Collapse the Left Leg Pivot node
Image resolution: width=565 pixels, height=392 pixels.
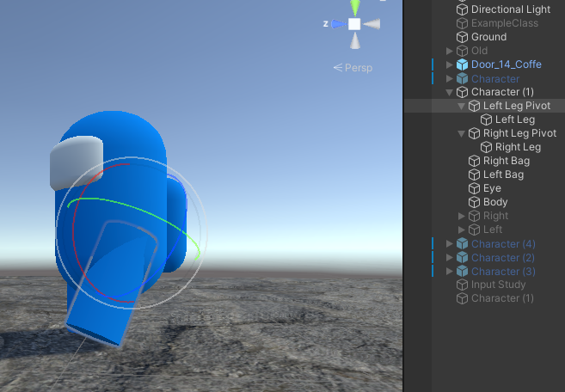pos(461,107)
